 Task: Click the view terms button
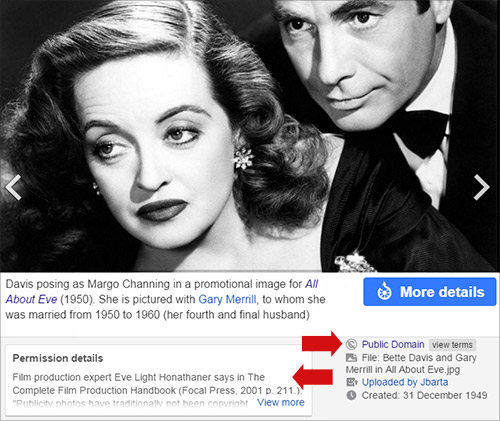(x=452, y=345)
